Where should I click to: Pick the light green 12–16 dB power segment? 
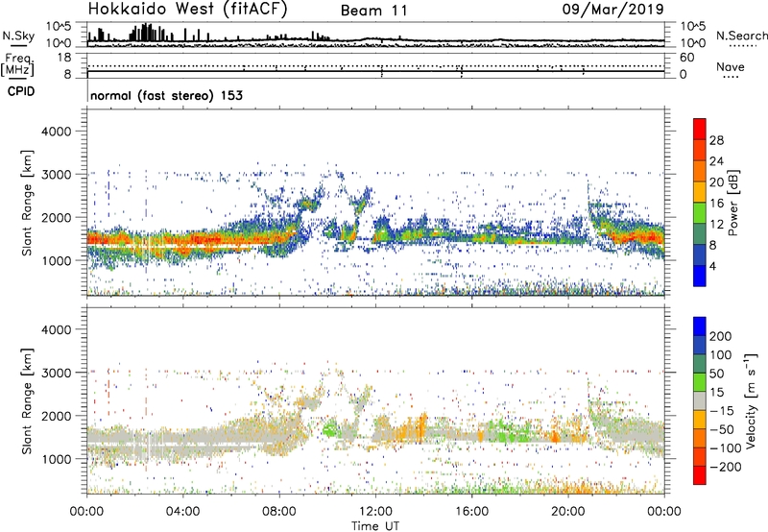[x=700, y=213]
